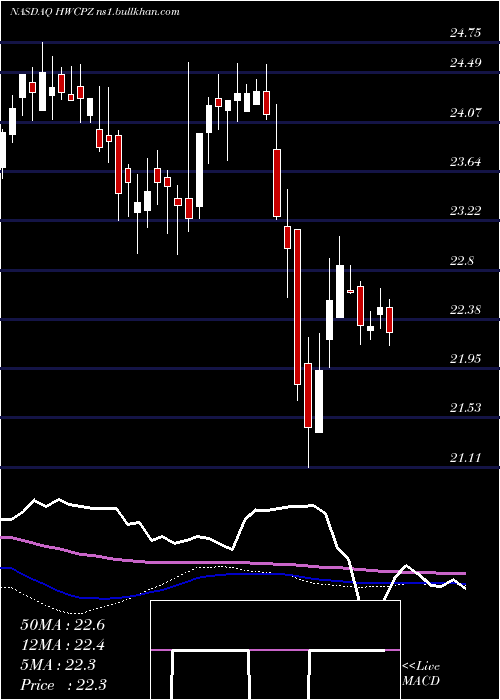Screen dimensions: 500x700
Task: Click the Live MACD label
Action: (421, 673)
